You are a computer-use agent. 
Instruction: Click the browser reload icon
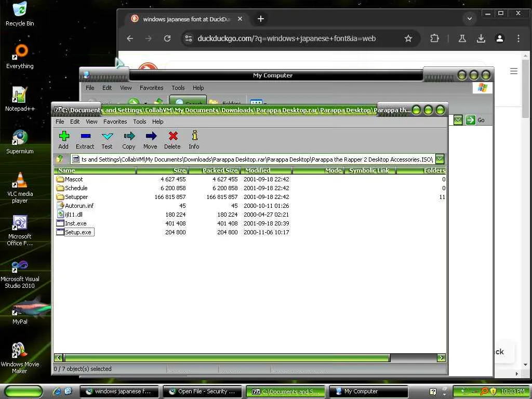coord(167,38)
